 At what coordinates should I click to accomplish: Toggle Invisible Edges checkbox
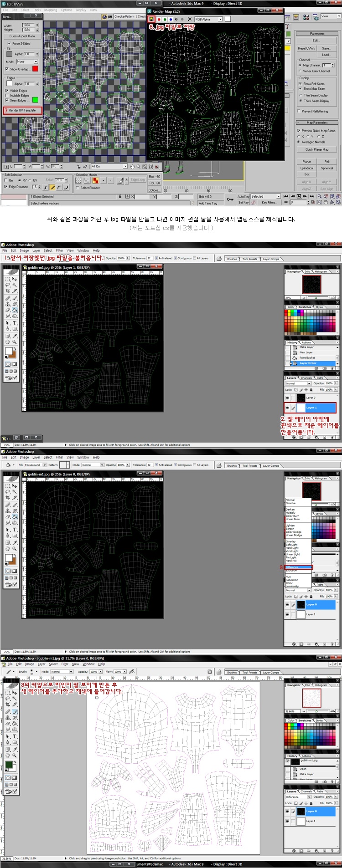click(7, 96)
